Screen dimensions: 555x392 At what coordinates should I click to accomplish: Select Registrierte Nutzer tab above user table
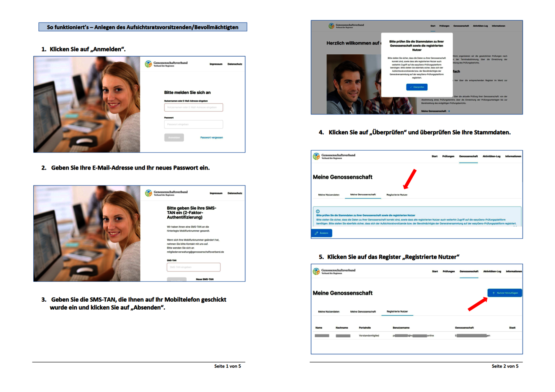coord(397,312)
